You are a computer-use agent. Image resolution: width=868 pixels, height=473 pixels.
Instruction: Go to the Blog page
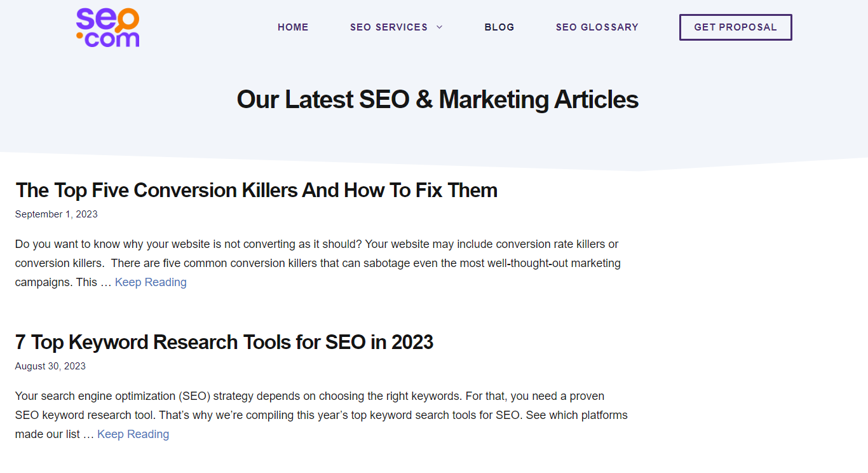pyautogui.click(x=499, y=27)
